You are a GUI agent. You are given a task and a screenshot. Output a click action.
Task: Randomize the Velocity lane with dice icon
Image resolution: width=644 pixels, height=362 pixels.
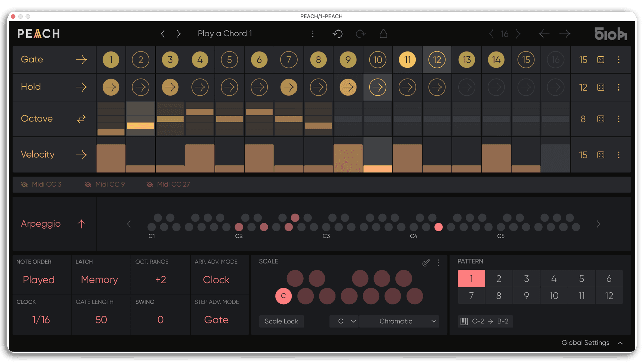tap(601, 155)
